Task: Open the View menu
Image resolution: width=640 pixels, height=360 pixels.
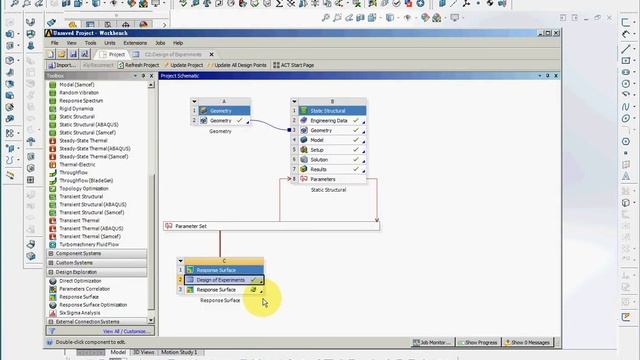Action: click(x=71, y=43)
